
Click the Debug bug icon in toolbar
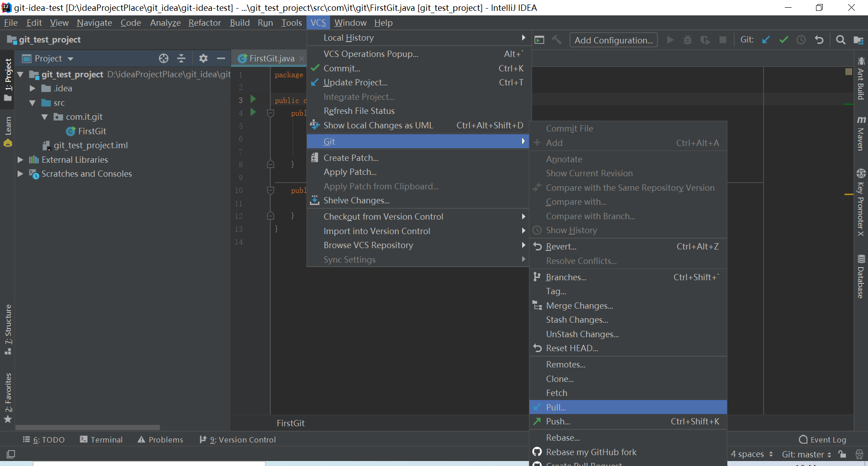pos(688,40)
